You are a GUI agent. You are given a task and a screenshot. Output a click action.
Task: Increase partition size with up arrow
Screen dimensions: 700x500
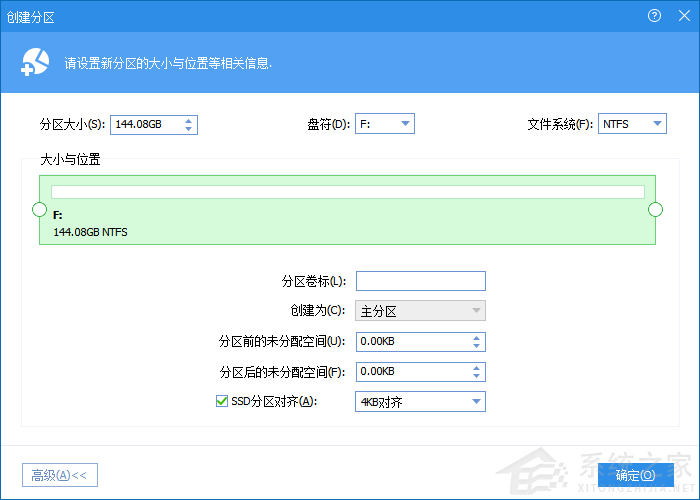pyautogui.click(x=190, y=120)
